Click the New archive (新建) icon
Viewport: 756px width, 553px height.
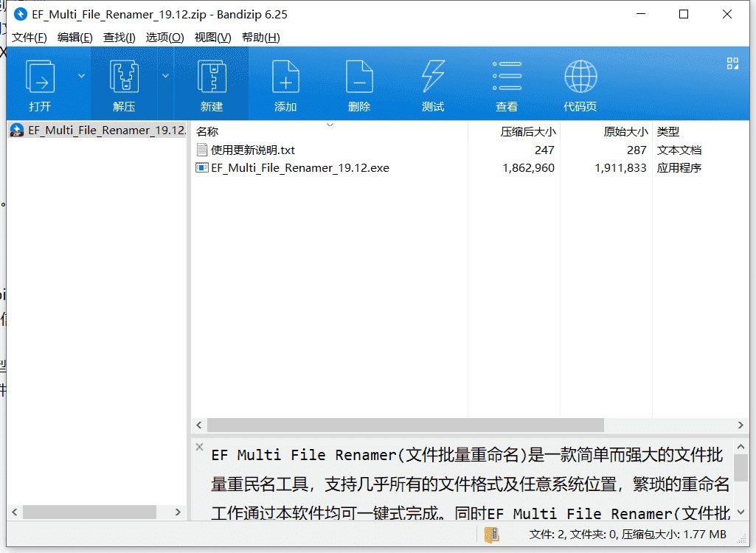tap(212, 76)
